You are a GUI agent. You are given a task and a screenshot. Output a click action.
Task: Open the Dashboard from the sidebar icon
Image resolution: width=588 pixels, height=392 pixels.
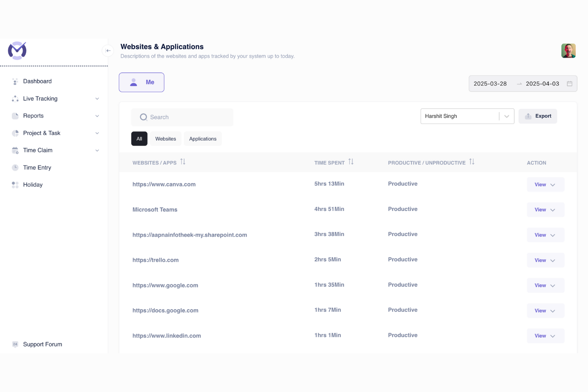pos(15,81)
